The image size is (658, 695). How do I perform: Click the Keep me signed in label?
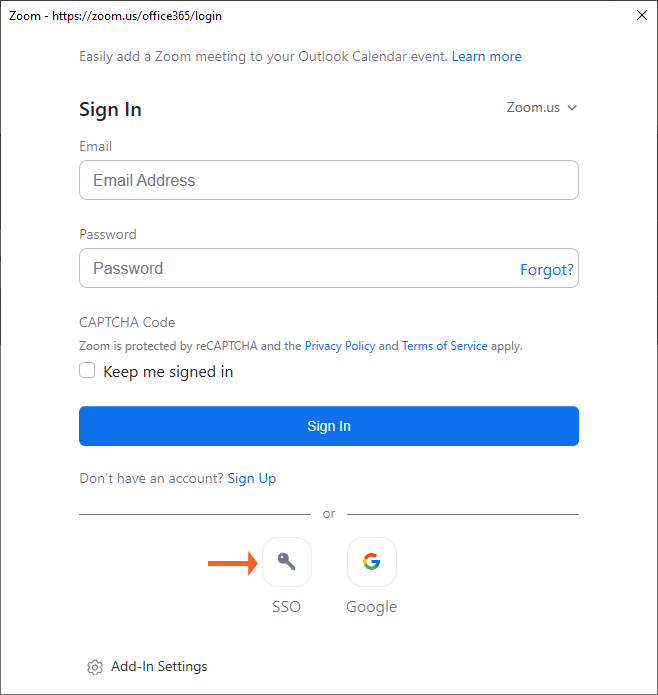168,372
